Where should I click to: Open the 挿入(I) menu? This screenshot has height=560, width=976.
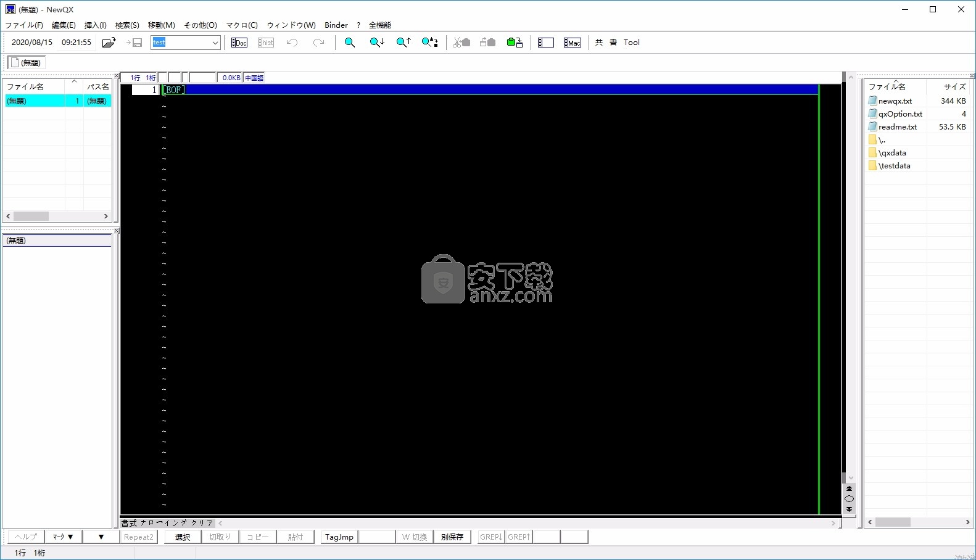(96, 25)
